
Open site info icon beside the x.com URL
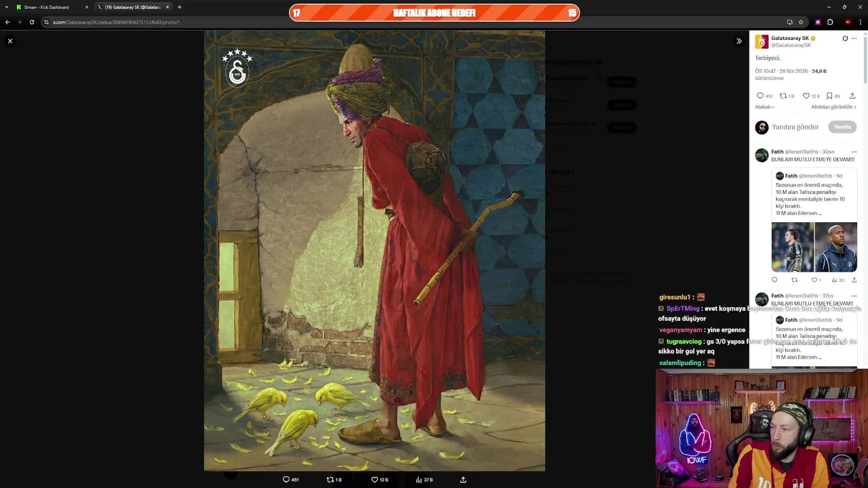pyautogui.click(x=46, y=22)
